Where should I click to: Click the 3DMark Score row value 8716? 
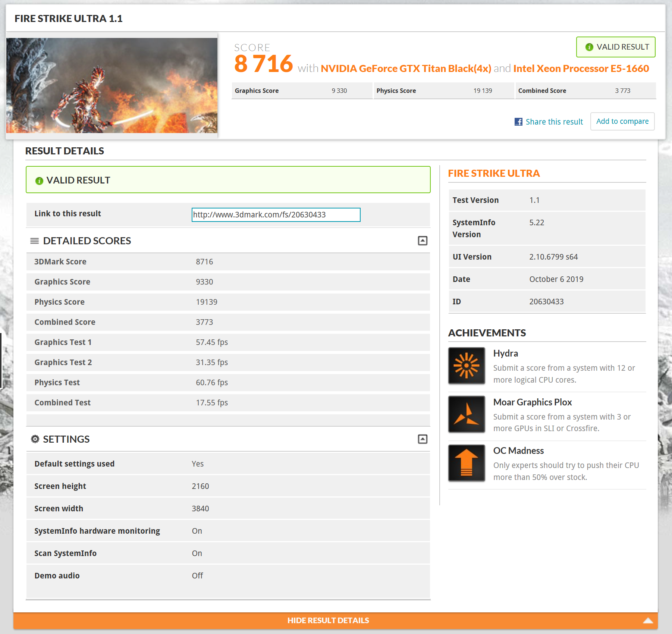click(x=204, y=262)
